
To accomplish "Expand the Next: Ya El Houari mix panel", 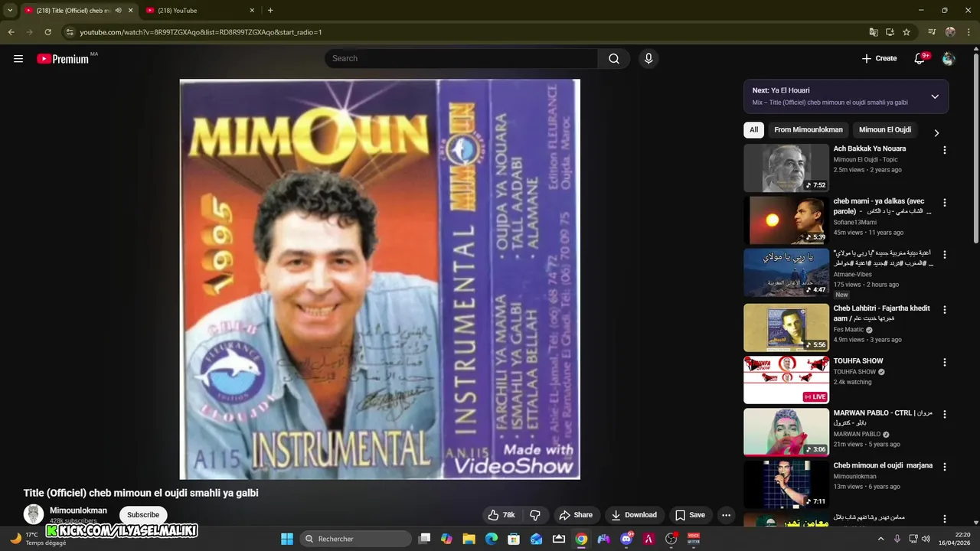I will pyautogui.click(x=935, y=96).
